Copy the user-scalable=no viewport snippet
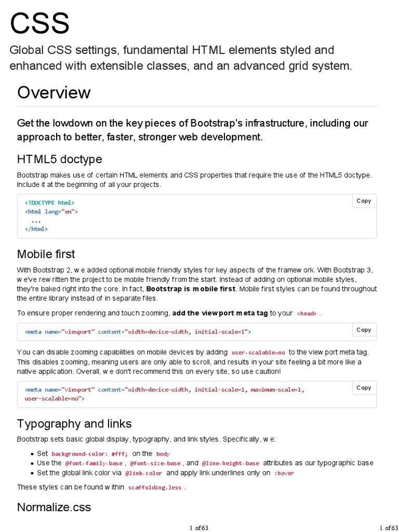This screenshot has width=399, height=532. [x=364, y=388]
